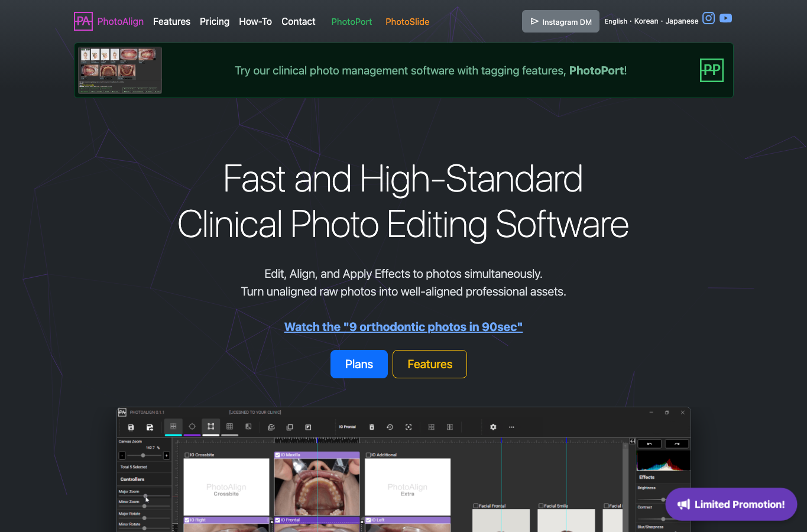Viewport: 807px width, 532px height.
Task: Toggle the IO Frontal photo checkbox
Action: (x=278, y=520)
